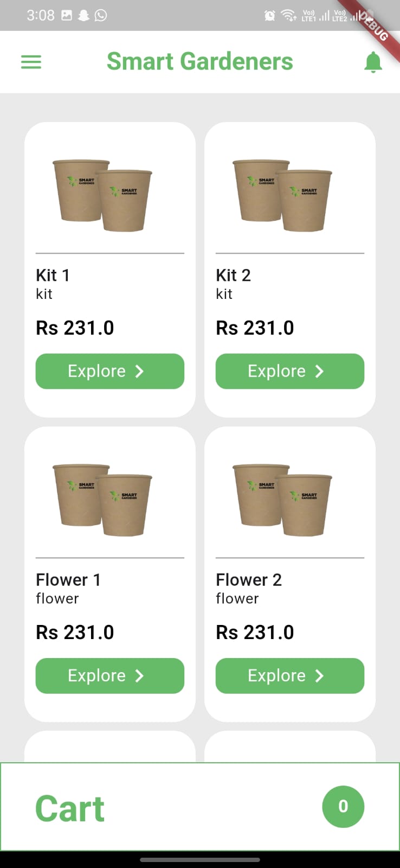The height and width of the screenshot is (868, 400).
Task: Click the cart item count badge
Action: tap(343, 806)
